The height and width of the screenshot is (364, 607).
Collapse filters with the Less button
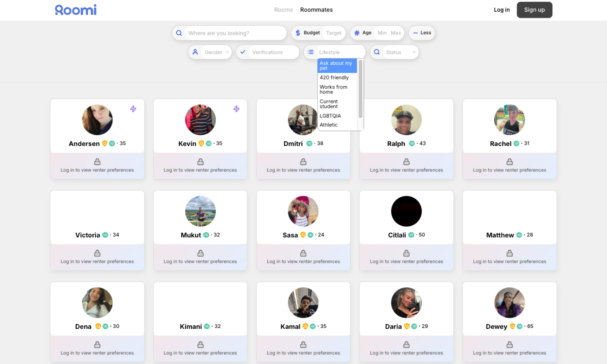pos(422,33)
